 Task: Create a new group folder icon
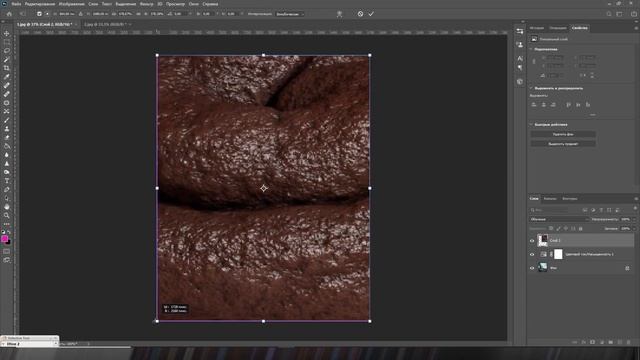click(x=611, y=342)
